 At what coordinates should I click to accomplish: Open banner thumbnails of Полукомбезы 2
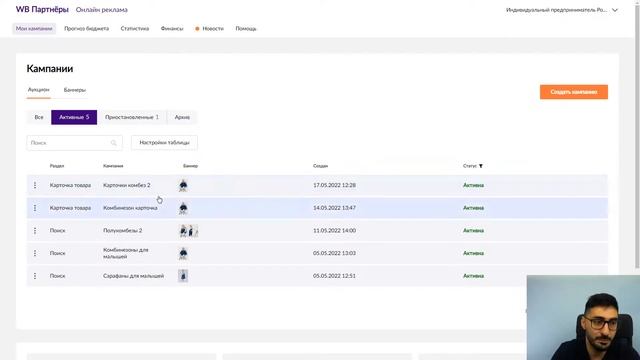click(188, 231)
